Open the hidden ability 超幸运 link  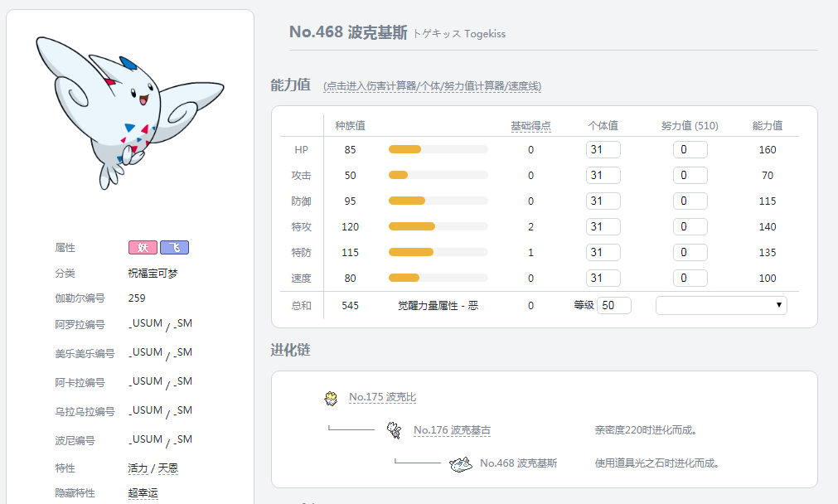143,493
